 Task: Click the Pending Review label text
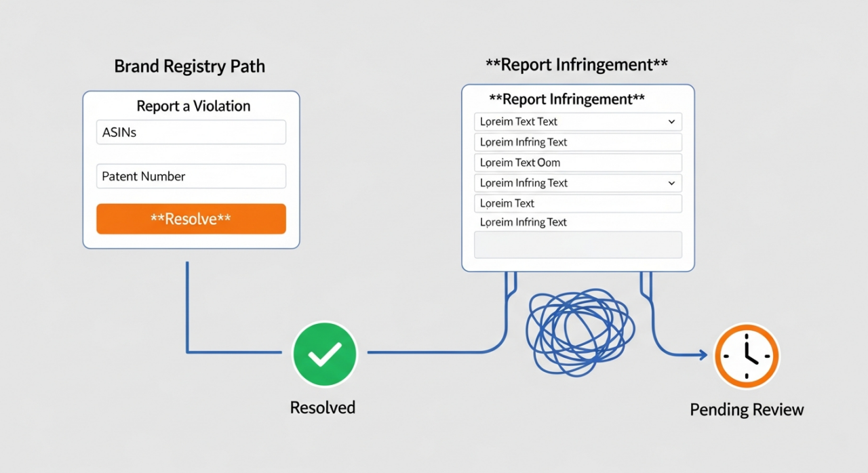pos(747,409)
